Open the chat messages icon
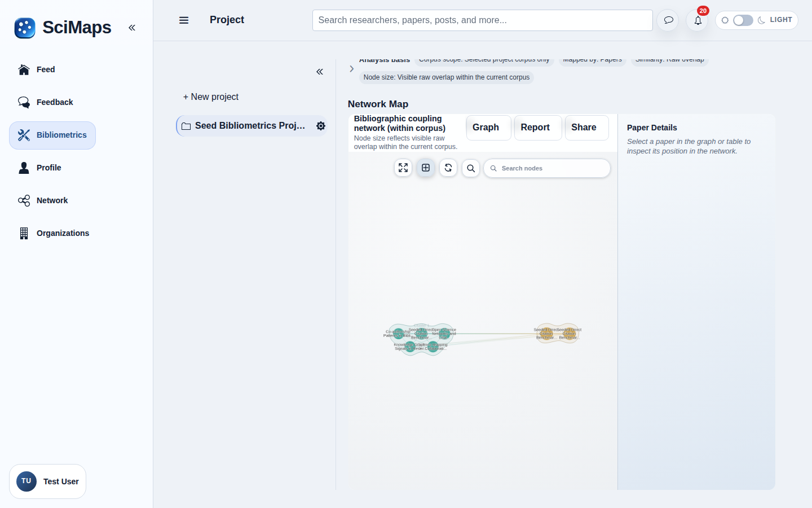812x508 pixels. (x=668, y=20)
